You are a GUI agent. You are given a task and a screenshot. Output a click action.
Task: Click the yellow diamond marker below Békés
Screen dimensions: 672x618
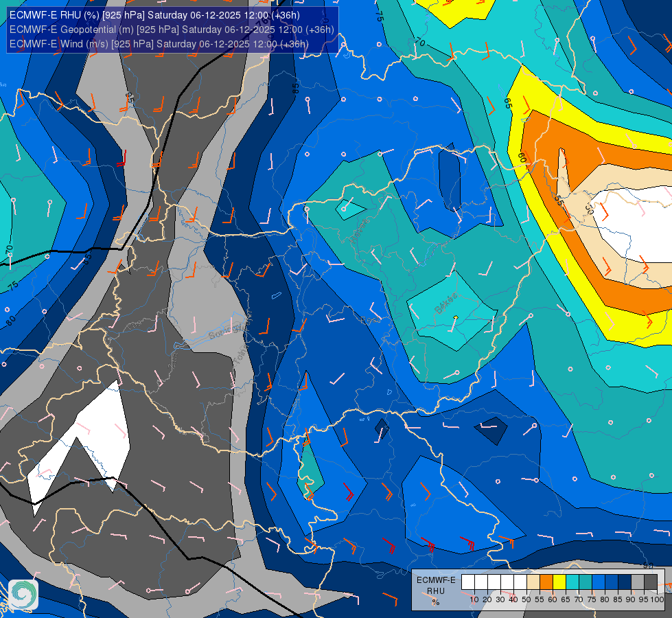(456, 317)
